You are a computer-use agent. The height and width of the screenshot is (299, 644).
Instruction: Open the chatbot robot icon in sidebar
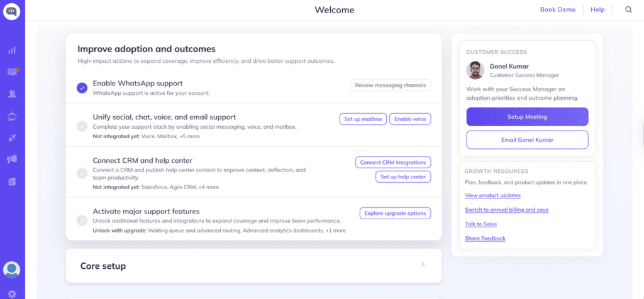(12, 116)
